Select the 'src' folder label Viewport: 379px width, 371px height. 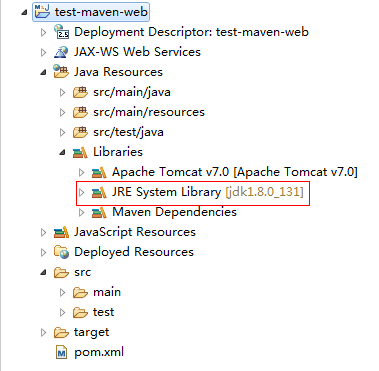point(82,272)
